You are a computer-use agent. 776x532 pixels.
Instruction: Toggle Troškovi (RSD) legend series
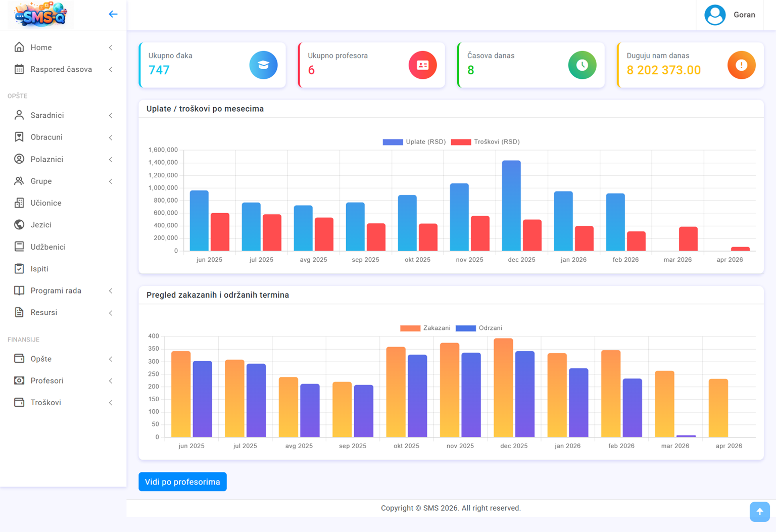pos(485,142)
